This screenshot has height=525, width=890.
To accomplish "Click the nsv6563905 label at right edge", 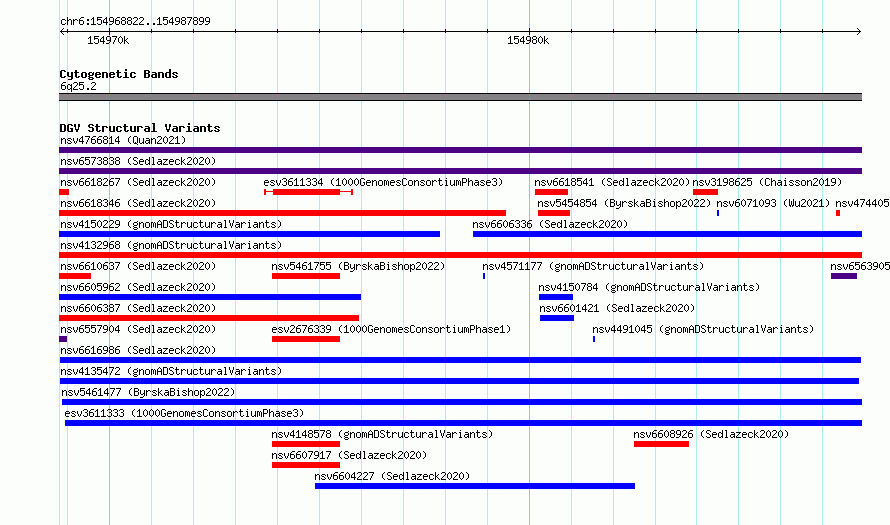I will click(x=859, y=266).
